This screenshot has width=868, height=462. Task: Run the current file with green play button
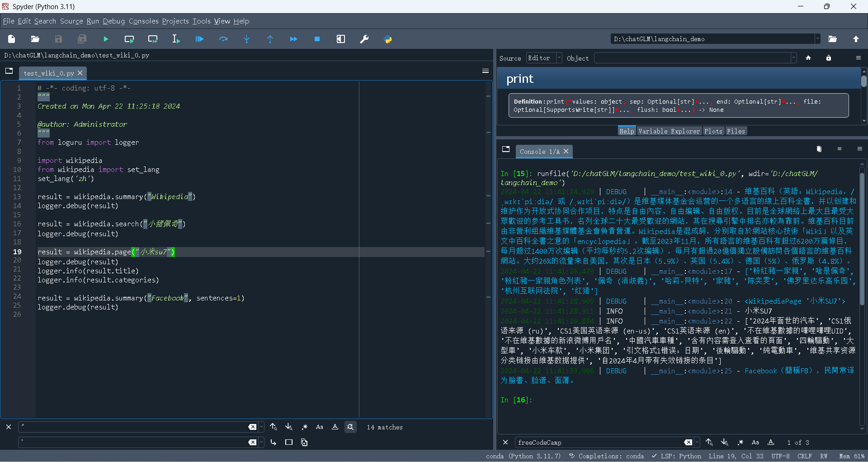[106, 39]
